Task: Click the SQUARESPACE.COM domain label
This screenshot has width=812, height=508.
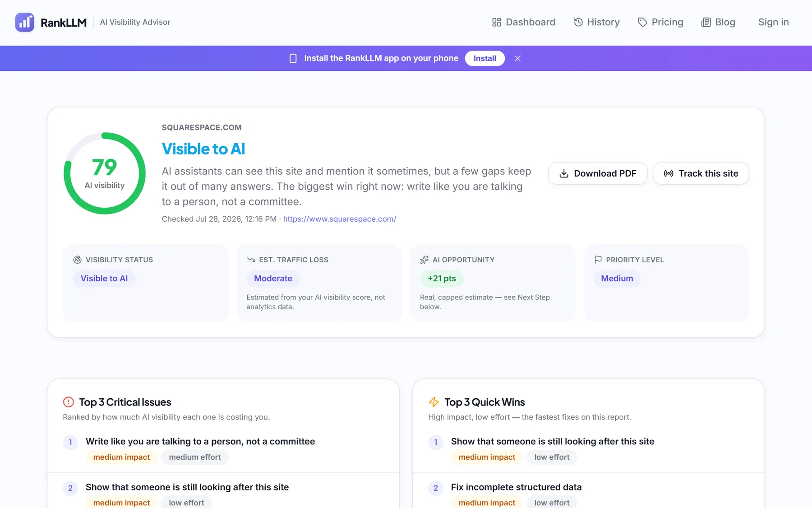Action: pyautogui.click(x=202, y=128)
